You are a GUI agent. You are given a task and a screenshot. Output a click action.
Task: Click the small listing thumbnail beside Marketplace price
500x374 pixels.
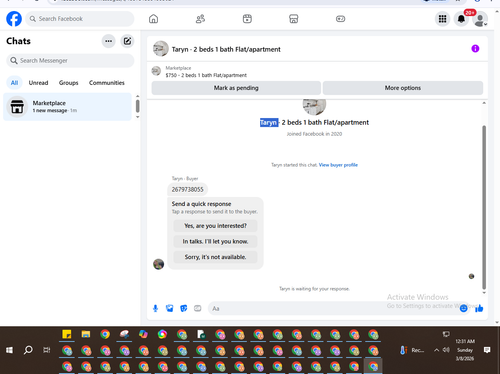tap(156, 71)
